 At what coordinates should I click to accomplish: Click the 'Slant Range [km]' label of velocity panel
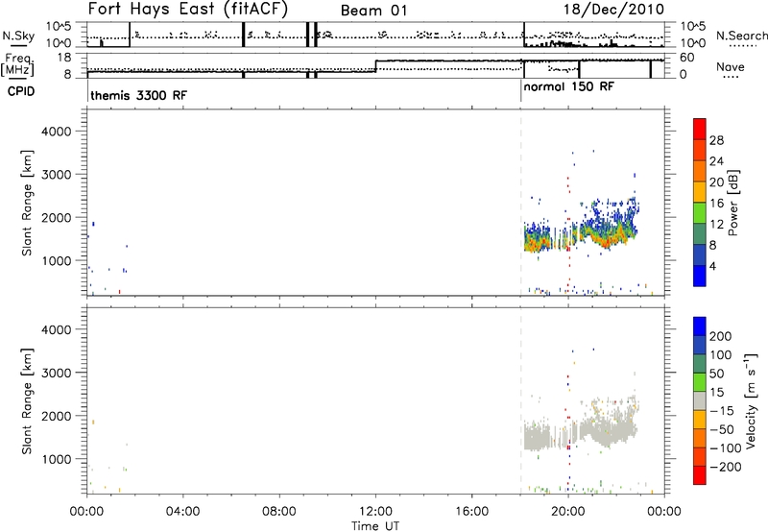pyautogui.click(x=27, y=401)
